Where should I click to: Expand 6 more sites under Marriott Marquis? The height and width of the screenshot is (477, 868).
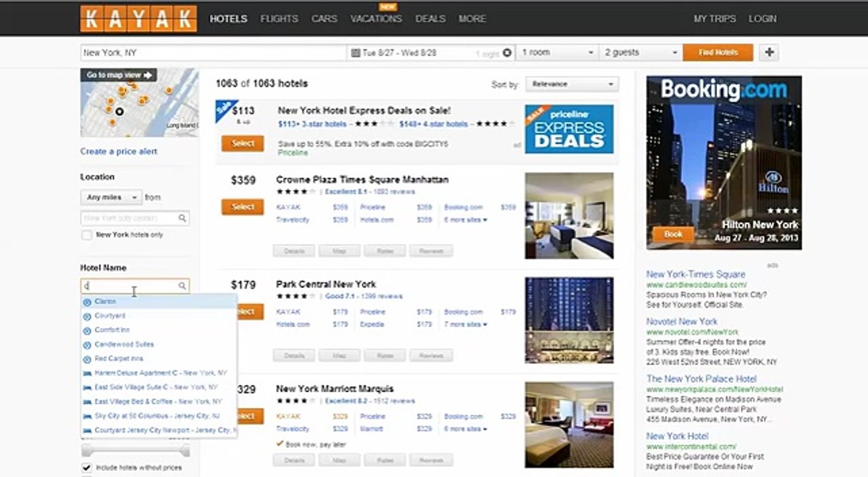(x=465, y=429)
